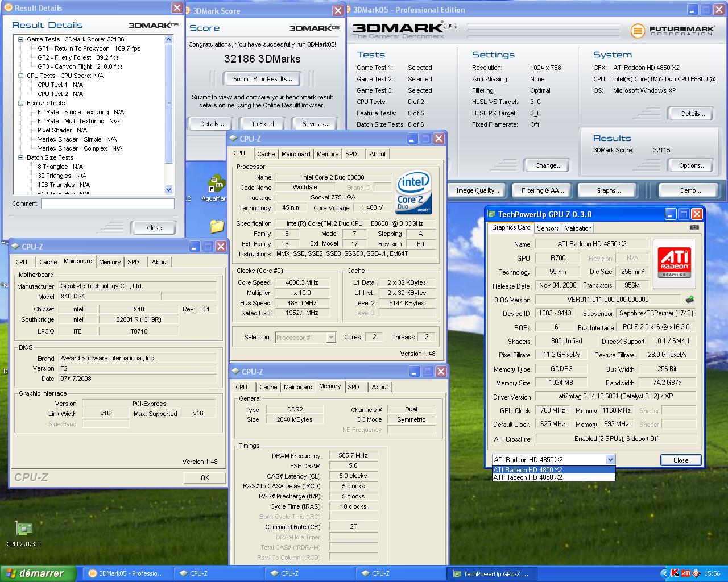Click the taskbar clock showing 15:56
Screen dimensions: 728x582
pos(712,573)
